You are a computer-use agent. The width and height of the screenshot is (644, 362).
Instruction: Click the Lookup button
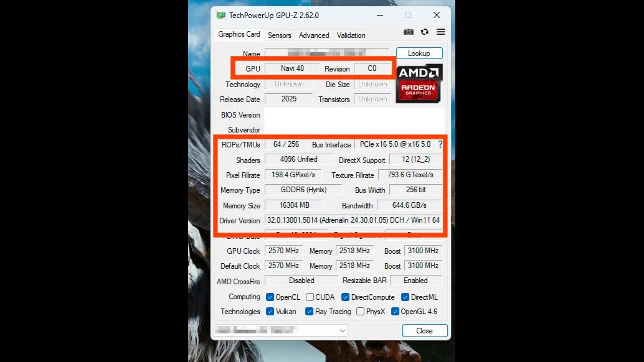click(x=419, y=53)
